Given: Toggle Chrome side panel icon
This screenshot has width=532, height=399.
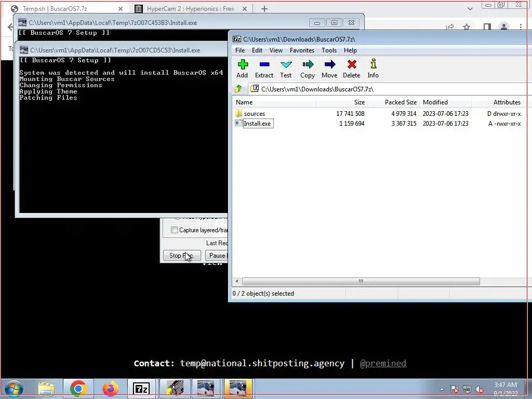Looking at the screenshot, I should point(487,26).
